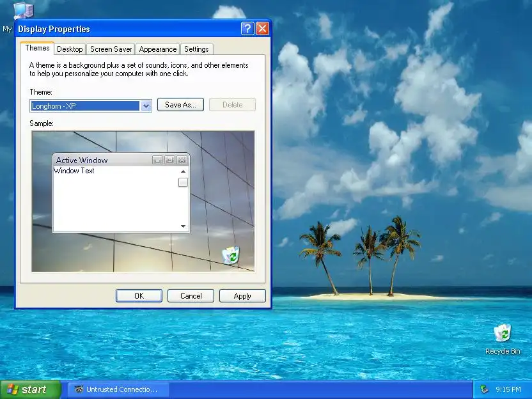Click the Recycle Bin in the sample preview
532x399 pixels.
(x=231, y=255)
